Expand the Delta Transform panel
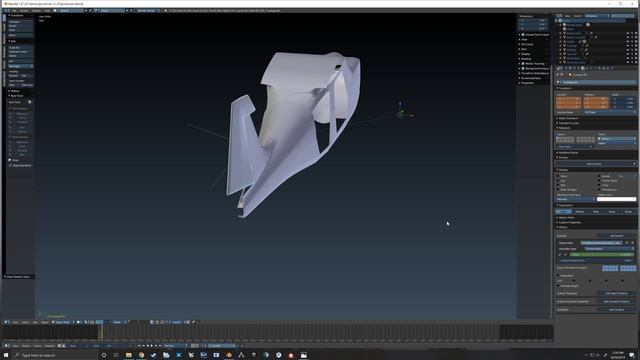 point(568,118)
